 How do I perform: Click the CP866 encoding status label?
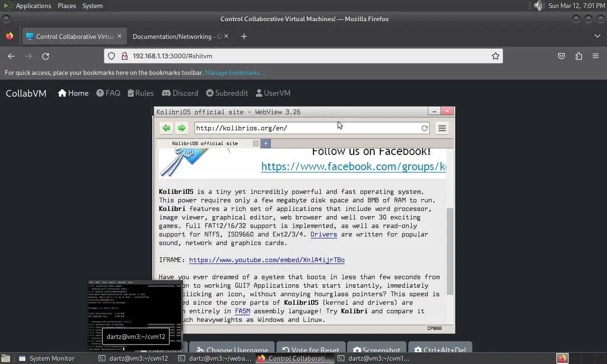434,328
